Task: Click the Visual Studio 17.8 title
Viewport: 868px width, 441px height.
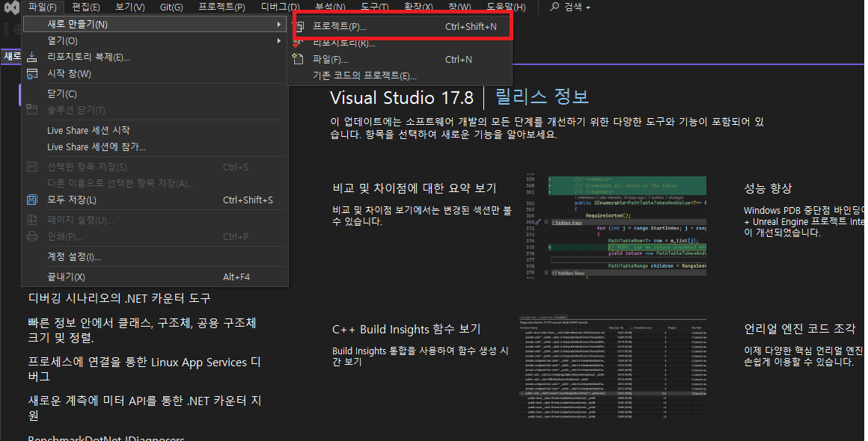Action: point(402,98)
